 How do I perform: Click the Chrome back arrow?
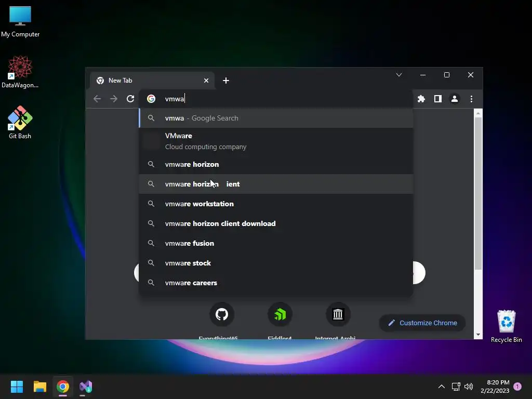(97, 99)
